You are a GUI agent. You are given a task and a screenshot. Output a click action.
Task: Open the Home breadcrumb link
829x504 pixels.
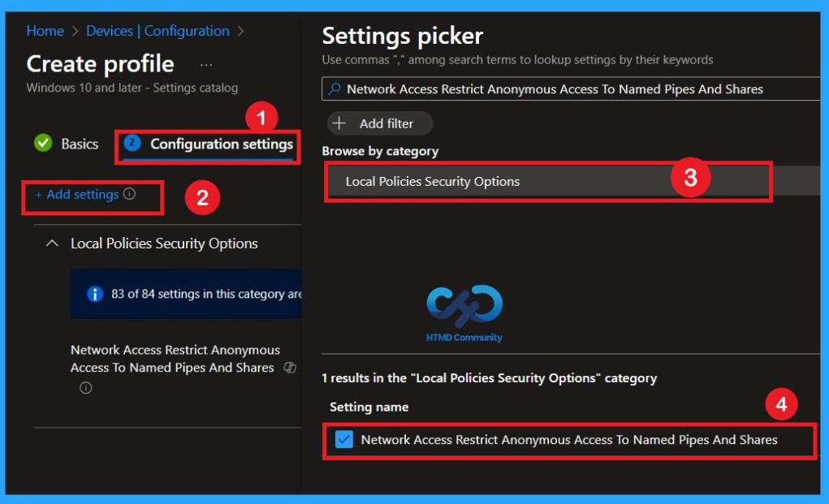(x=45, y=30)
